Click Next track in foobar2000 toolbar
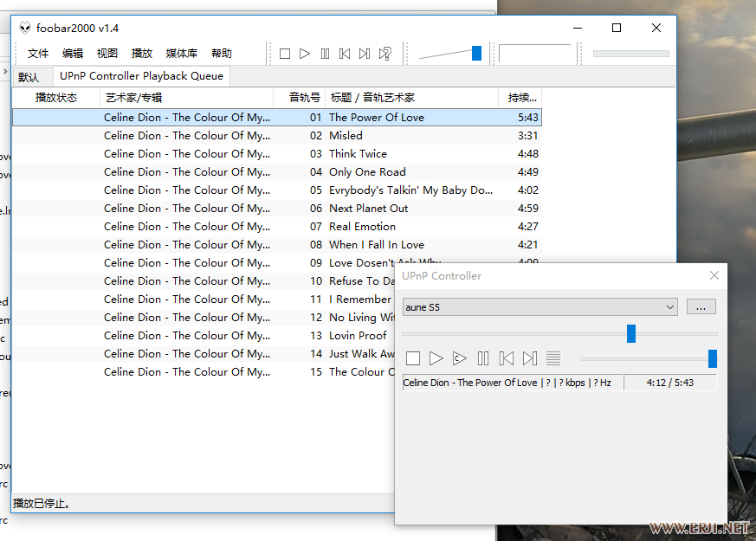The height and width of the screenshot is (541, 756). tap(365, 54)
